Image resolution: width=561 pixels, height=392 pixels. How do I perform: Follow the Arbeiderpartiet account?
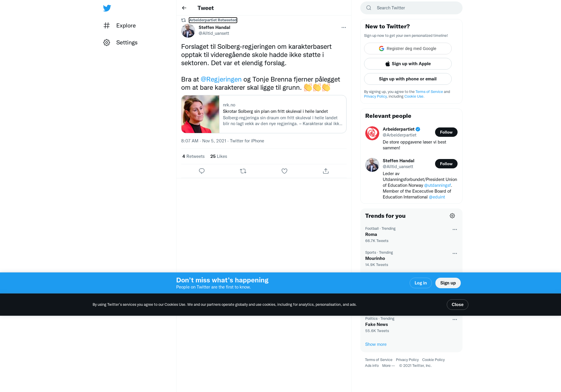tap(446, 132)
